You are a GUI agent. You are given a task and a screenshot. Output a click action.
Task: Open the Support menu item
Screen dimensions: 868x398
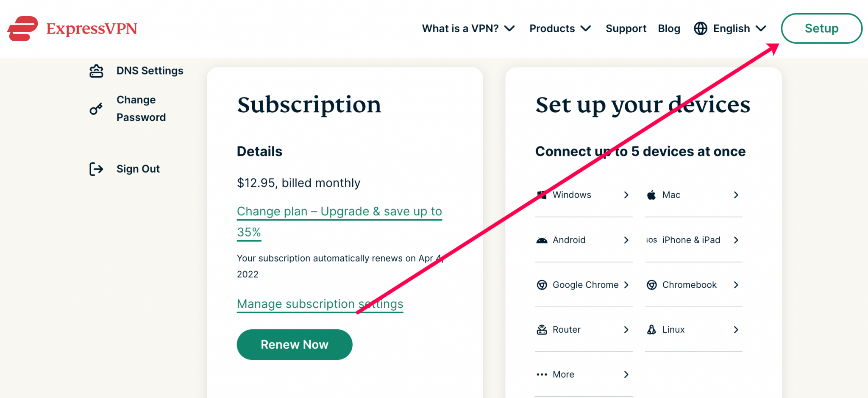point(626,28)
